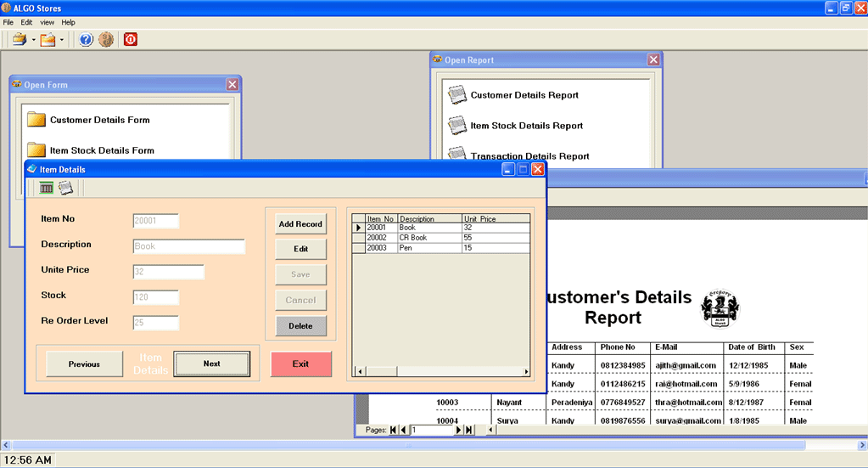The height and width of the screenshot is (468, 868).
Task: Open the Help menu
Action: click(x=68, y=22)
